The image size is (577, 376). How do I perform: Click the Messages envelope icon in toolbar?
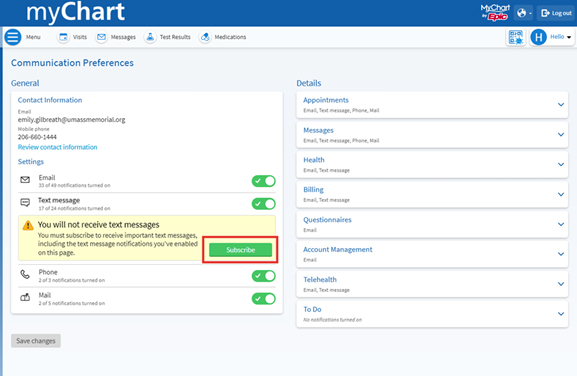pyautogui.click(x=101, y=37)
